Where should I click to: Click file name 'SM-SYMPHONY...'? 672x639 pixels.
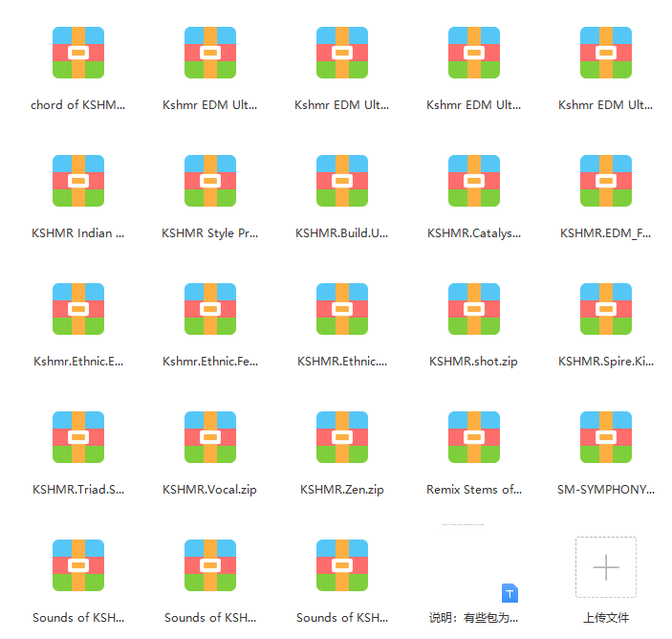tap(606, 490)
